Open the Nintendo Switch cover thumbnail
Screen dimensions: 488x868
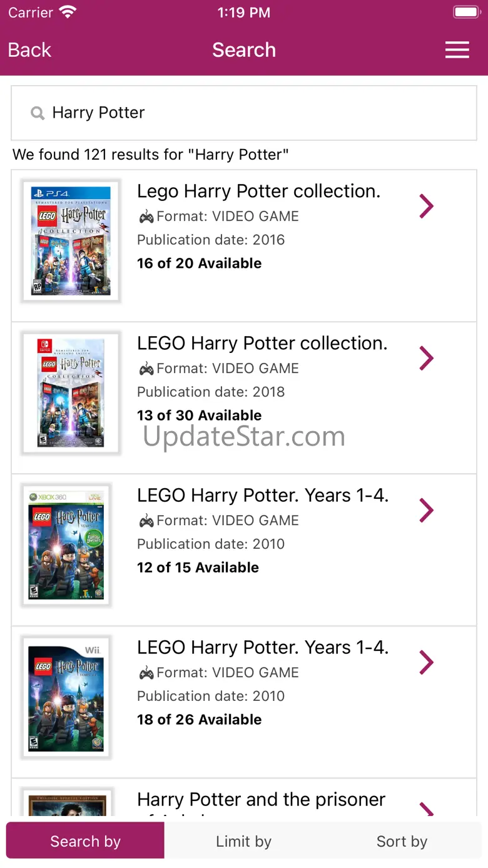[x=71, y=393]
